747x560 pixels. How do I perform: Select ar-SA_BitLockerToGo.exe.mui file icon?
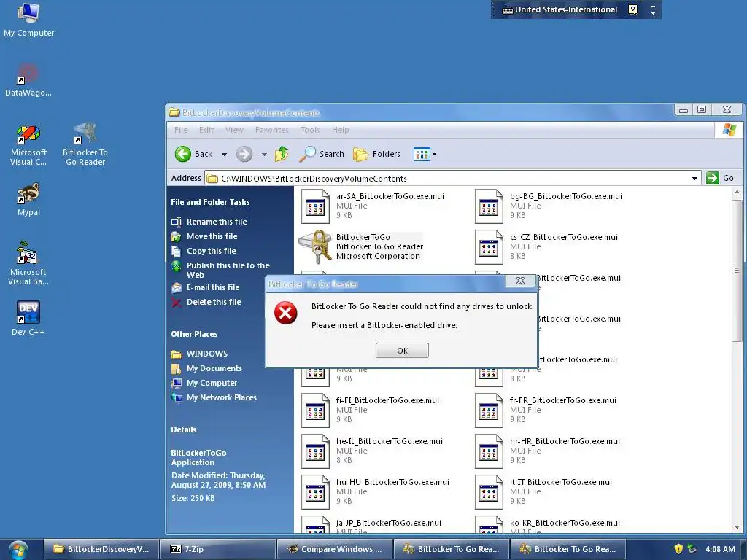315,206
